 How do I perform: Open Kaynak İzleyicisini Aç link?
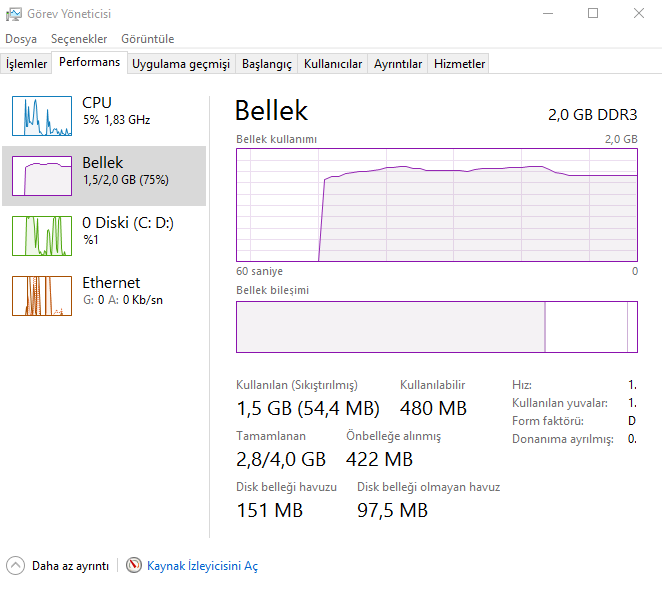tap(202, 566)
